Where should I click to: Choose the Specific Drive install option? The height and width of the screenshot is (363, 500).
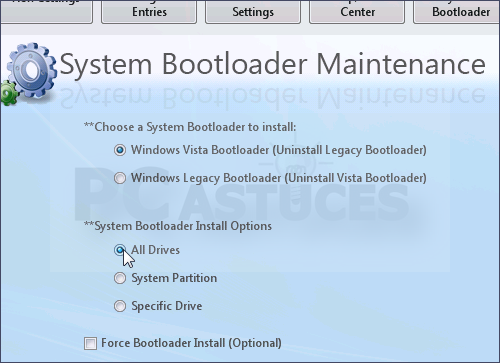click(120, 306)
